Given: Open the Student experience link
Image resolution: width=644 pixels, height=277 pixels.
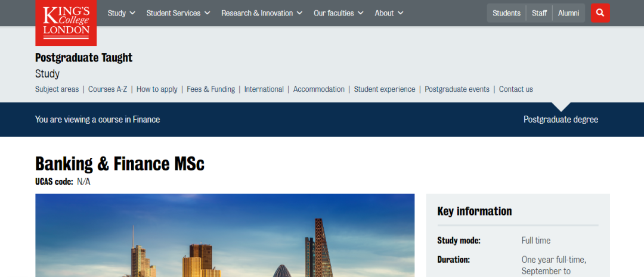Looking at the screenshot, I should pos(384,89).
